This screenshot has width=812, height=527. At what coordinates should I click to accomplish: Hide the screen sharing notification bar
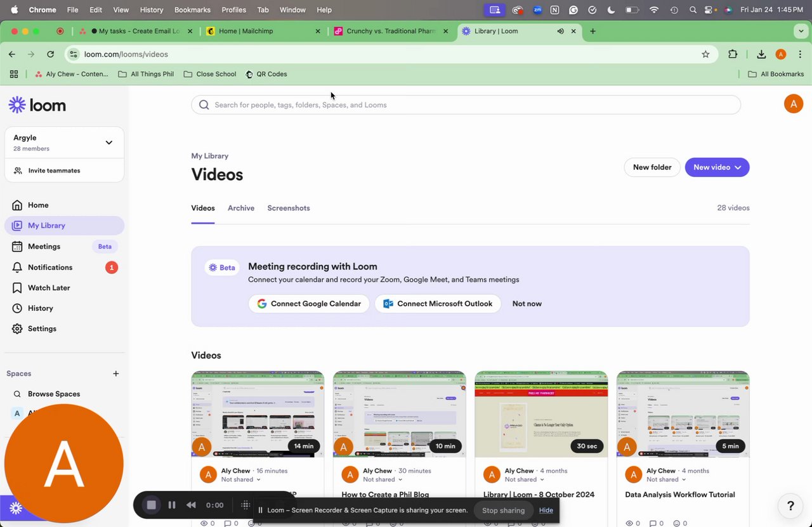pyautogui.click(x=546, y=510)
